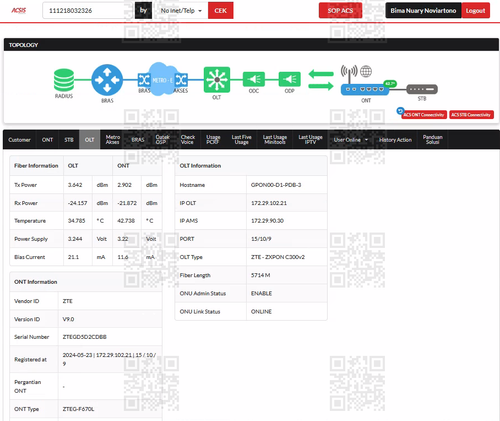This screenshot has width=500, height=421.
Task: Click OLT Tx Power value 3.642
Action: click(x=75, y=185)
